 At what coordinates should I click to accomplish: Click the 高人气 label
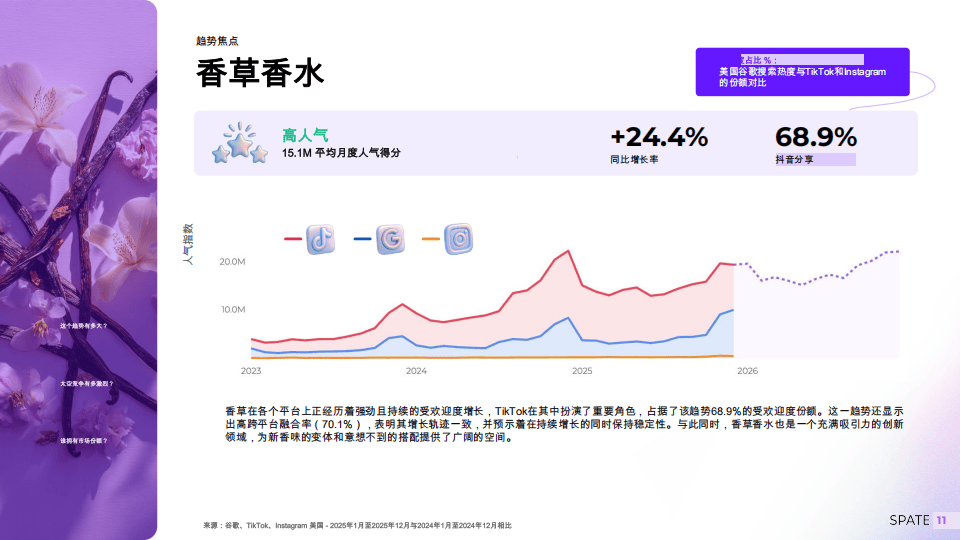(305, 134)
